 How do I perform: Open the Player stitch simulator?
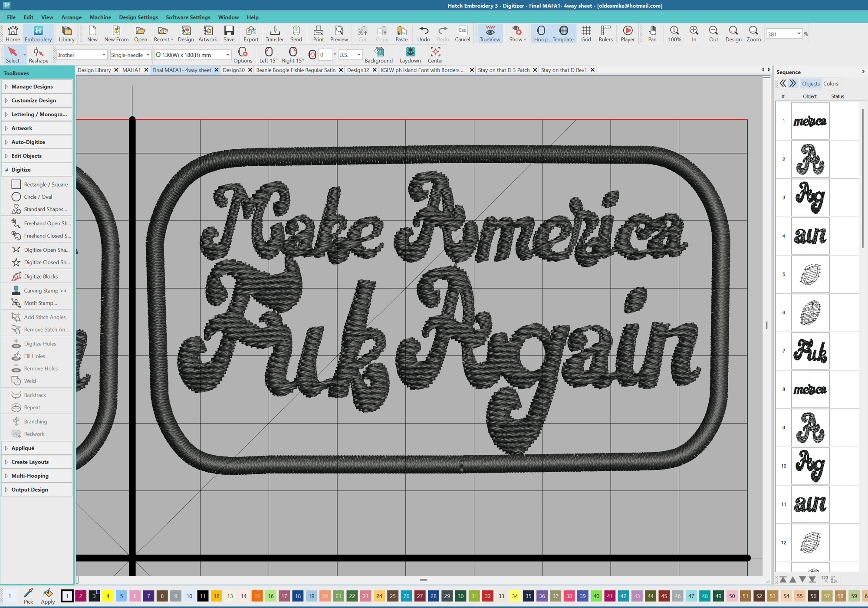click(627, 33)
